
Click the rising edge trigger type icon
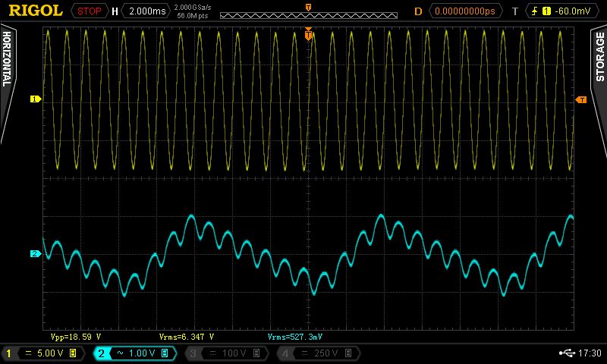[x=536, y=11]
